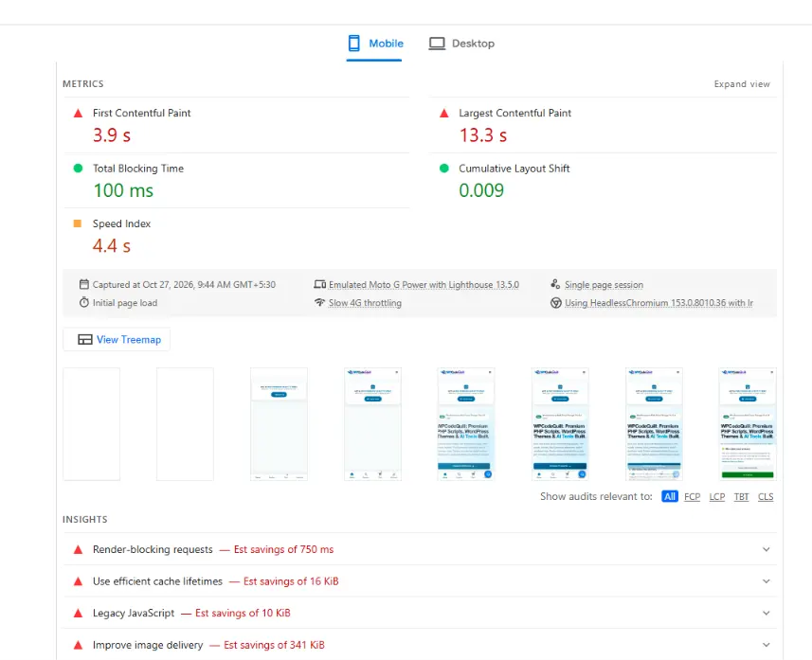Click the stopwatch icon near Initial page load

(84, 302)
